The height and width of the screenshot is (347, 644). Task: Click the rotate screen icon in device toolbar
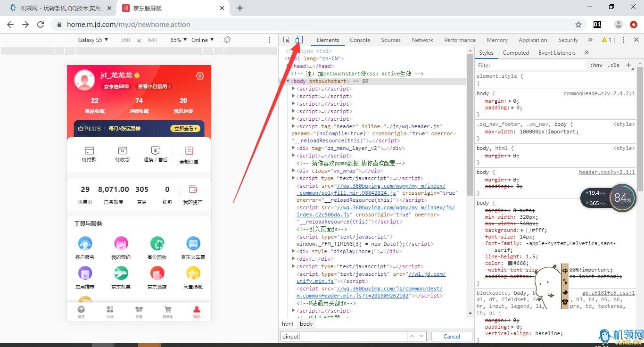pos(227,40)
